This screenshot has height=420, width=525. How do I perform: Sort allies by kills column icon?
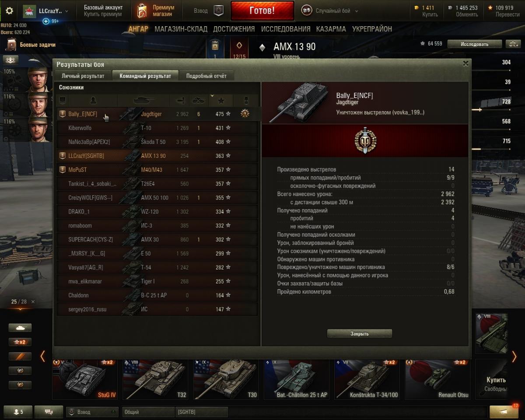pos(199,101)
